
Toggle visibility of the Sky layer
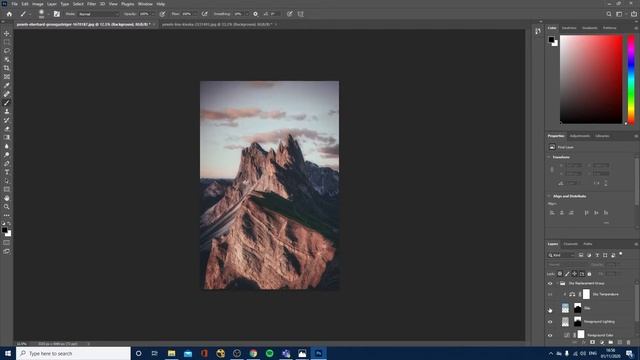[x=550, y=310]
